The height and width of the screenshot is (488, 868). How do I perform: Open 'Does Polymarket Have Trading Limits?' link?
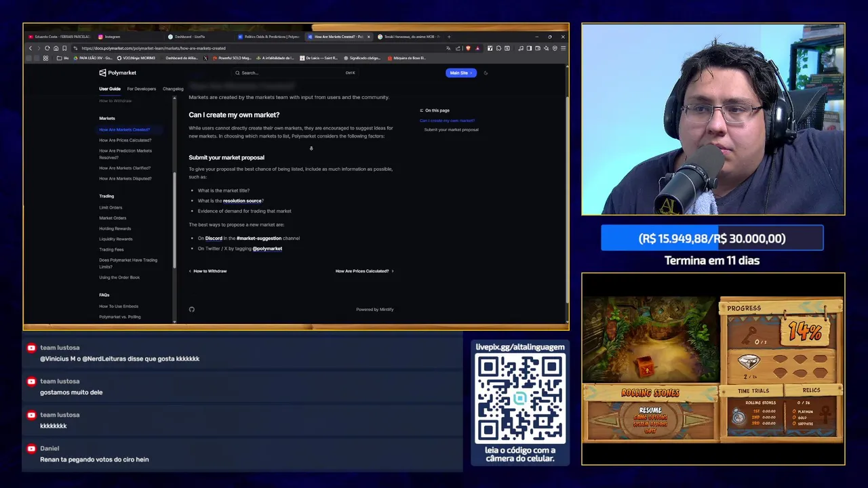128,263
